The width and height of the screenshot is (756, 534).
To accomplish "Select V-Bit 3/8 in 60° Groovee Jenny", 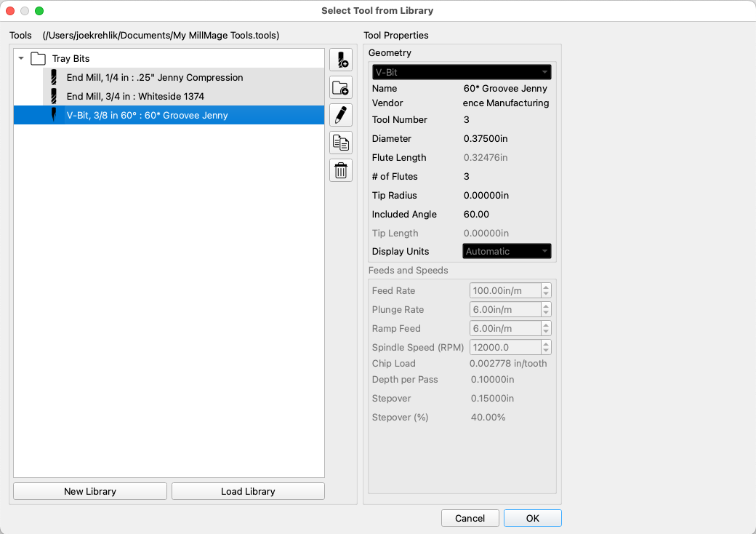I will tap(169, 115).
